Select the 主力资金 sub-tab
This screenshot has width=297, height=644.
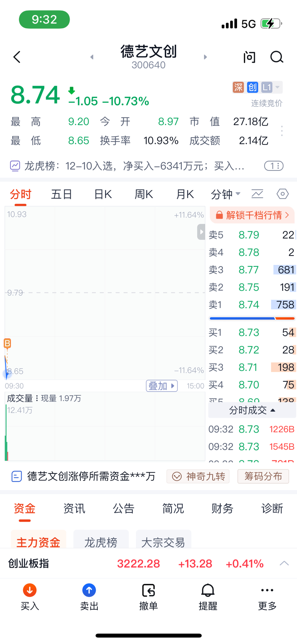coord(38,539)
